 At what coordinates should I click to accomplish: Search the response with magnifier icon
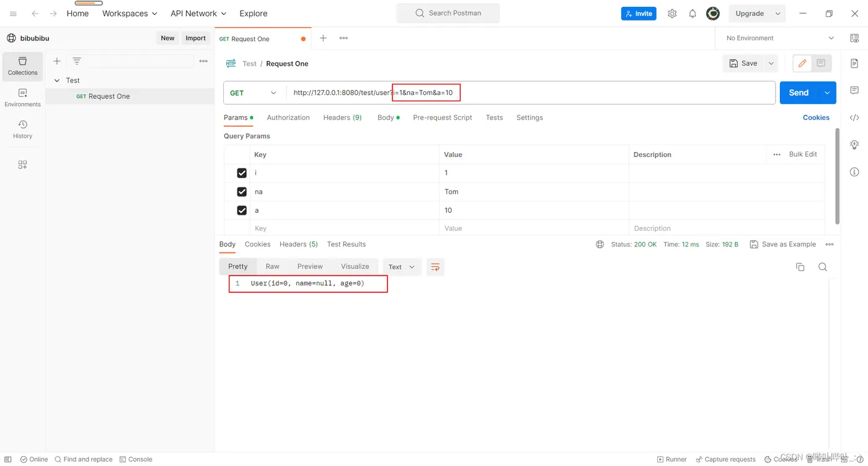pyautogui.click(x=823, y=267)
